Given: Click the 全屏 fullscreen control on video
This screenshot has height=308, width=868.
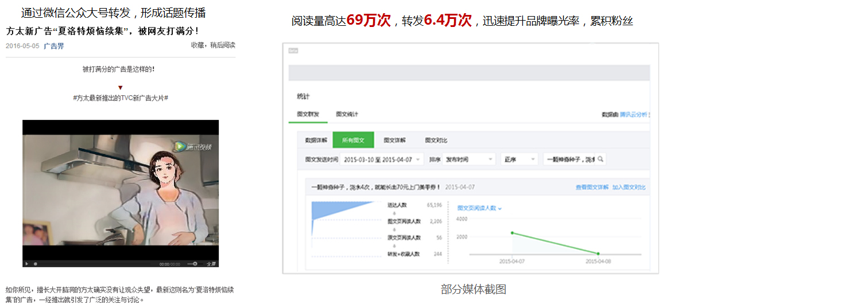Looking at the screenshot, I should click(211, 264).
